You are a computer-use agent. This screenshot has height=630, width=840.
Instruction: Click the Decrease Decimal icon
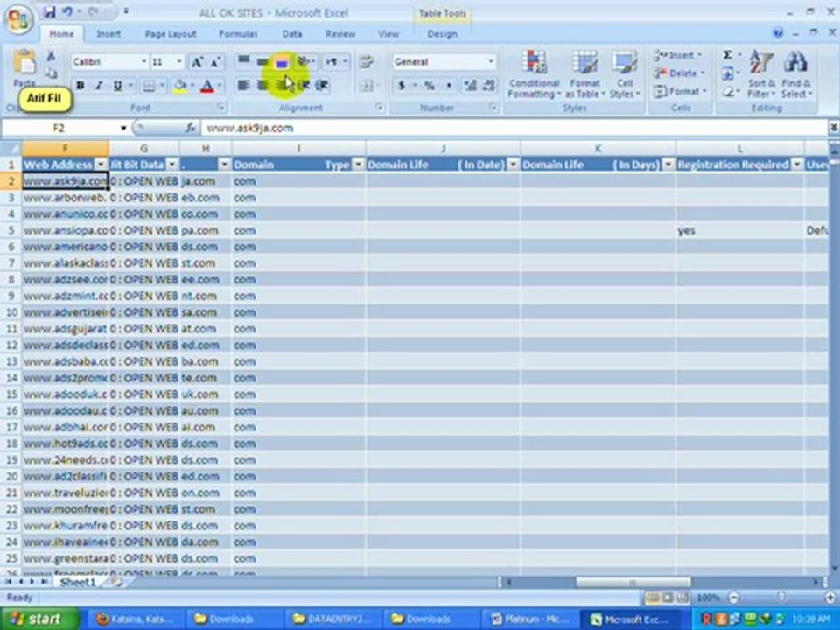(489, 86)
